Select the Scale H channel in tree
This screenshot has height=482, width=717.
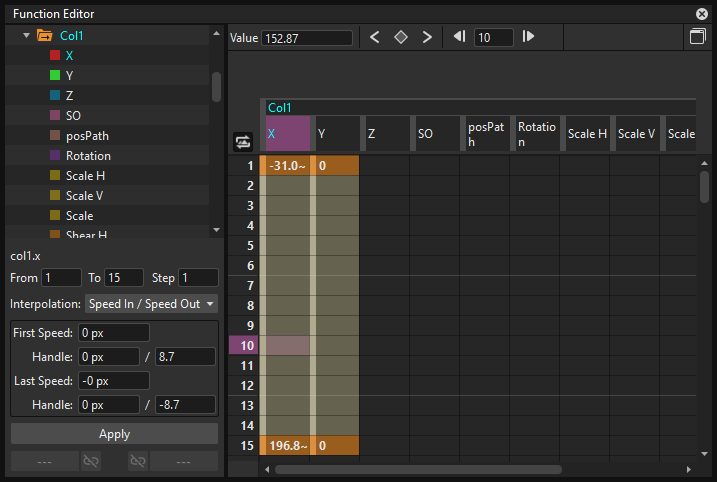pos(85,176)
